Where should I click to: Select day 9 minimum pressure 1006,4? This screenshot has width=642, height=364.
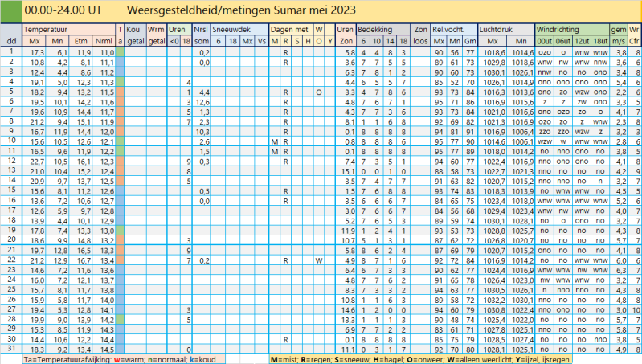(523, 132)
